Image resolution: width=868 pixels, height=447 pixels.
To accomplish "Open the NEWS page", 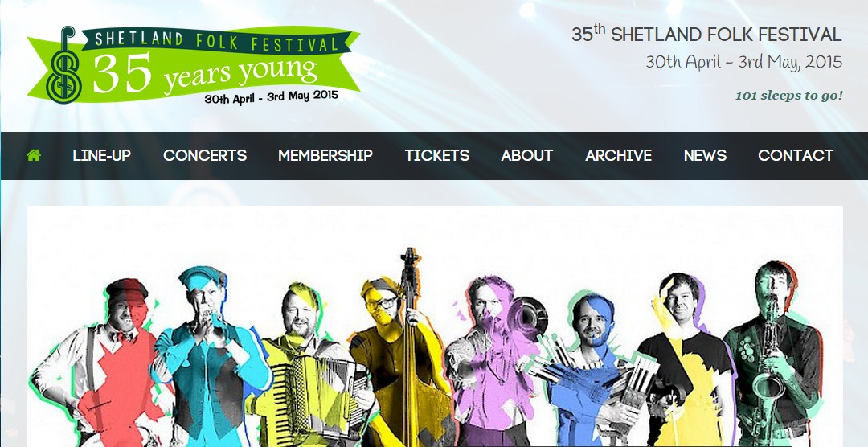I will click(706, 156).
